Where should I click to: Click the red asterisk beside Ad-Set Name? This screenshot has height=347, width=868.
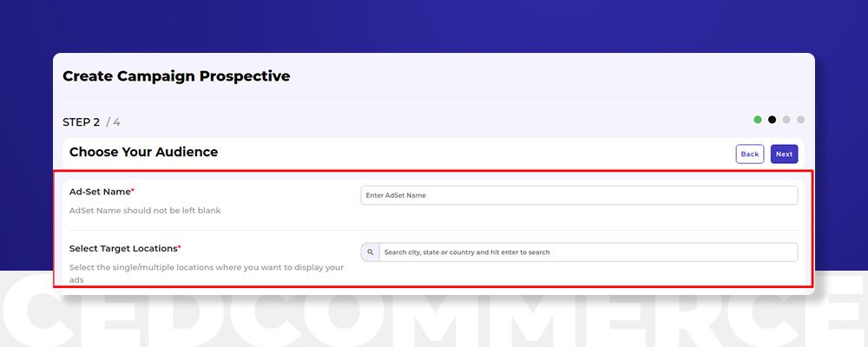tap(133, 190)
